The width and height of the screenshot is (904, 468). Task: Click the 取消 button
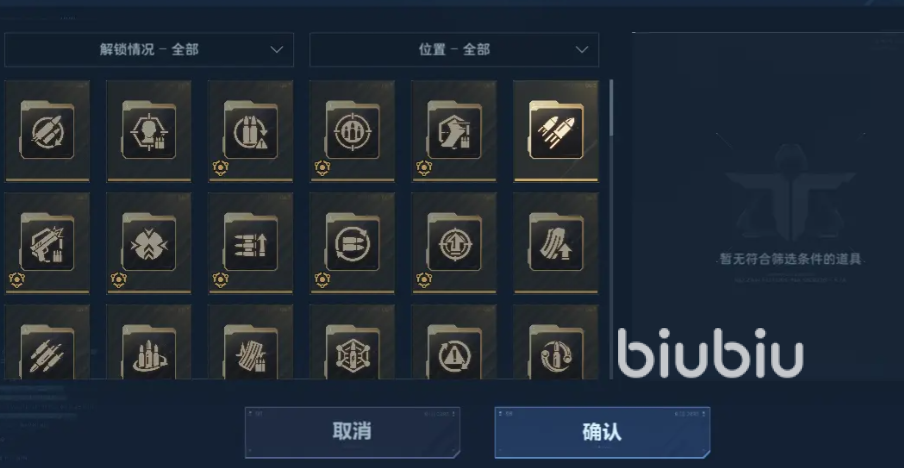352,432
